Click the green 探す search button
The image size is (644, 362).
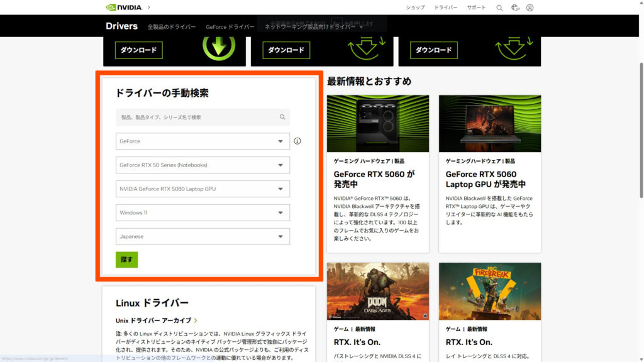pos(126,260)
